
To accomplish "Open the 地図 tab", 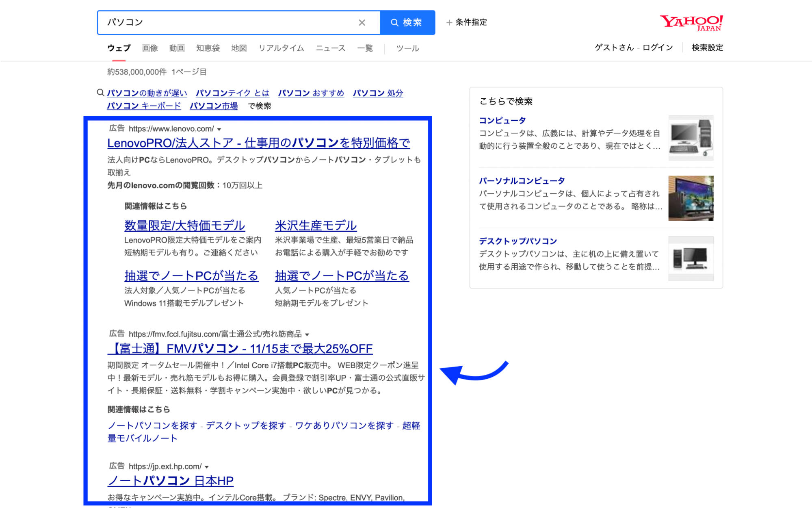I will 239,48.
